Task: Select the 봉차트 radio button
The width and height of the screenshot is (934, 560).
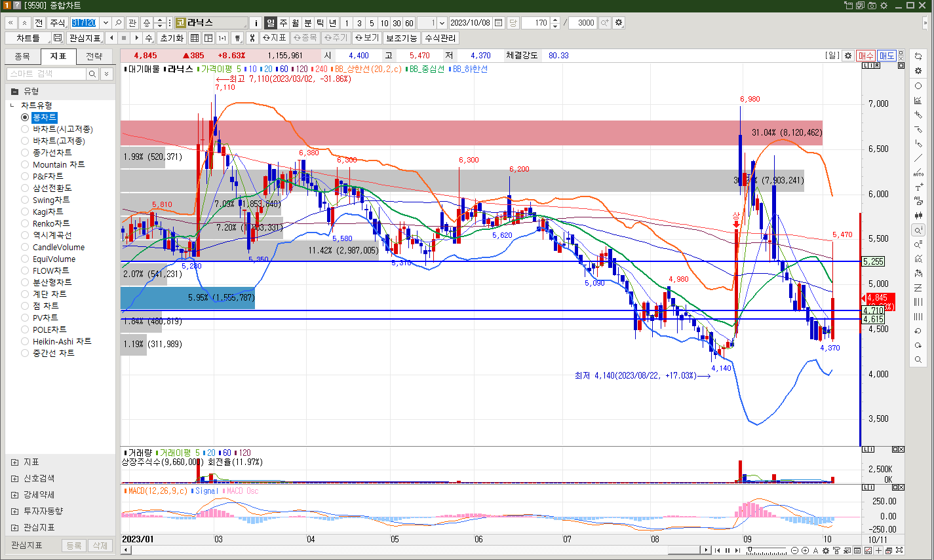Action: [x=25, y=117]
